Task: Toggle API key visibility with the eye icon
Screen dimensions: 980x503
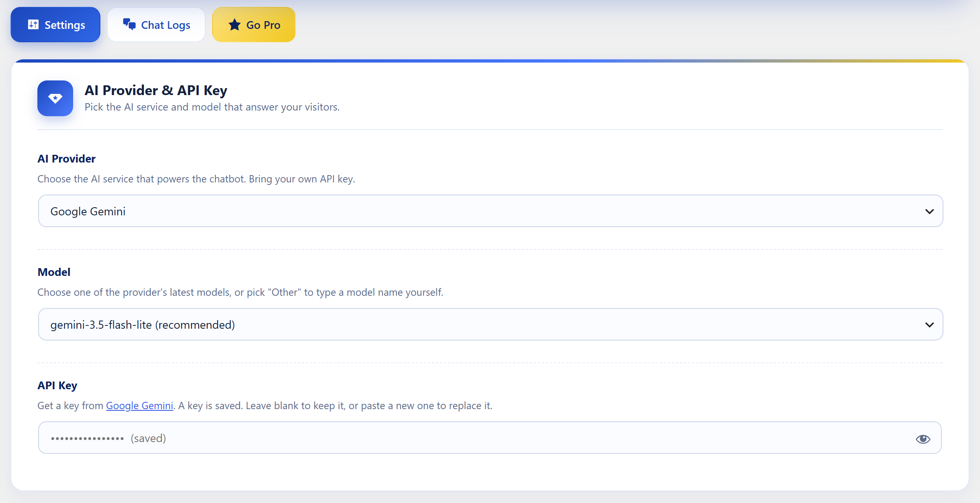Action: pos(923,439)
